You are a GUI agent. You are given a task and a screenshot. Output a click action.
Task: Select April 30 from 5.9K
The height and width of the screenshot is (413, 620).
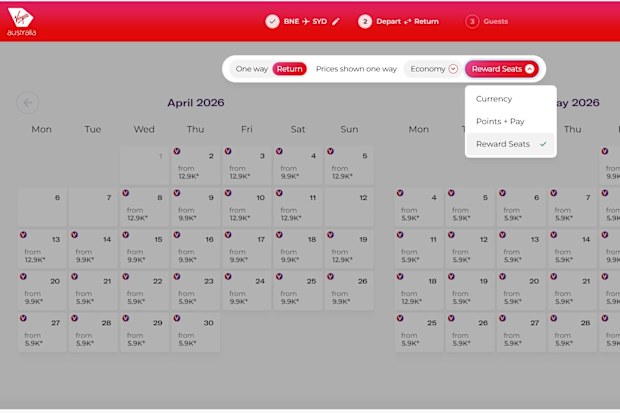[195, 332]
